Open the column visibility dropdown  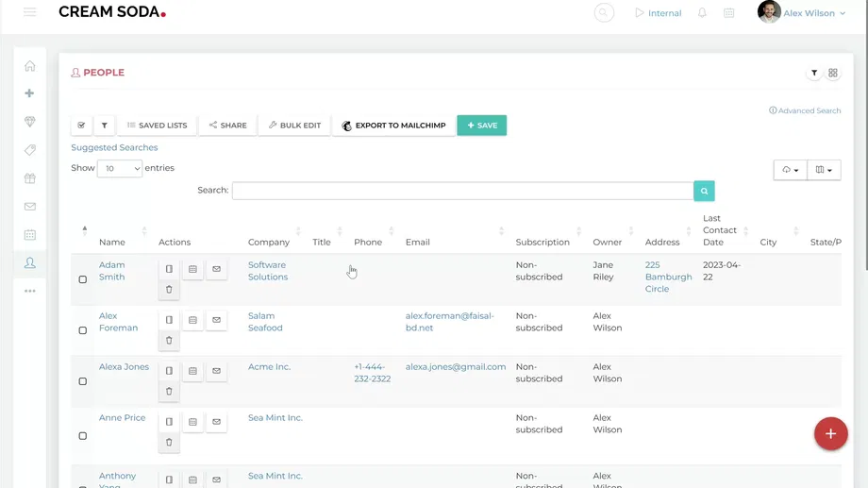tap(824, 170)
